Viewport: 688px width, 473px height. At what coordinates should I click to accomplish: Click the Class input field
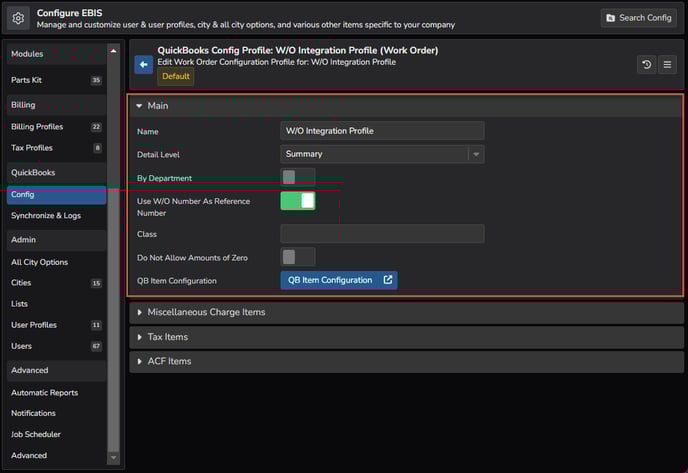[382, 233]
